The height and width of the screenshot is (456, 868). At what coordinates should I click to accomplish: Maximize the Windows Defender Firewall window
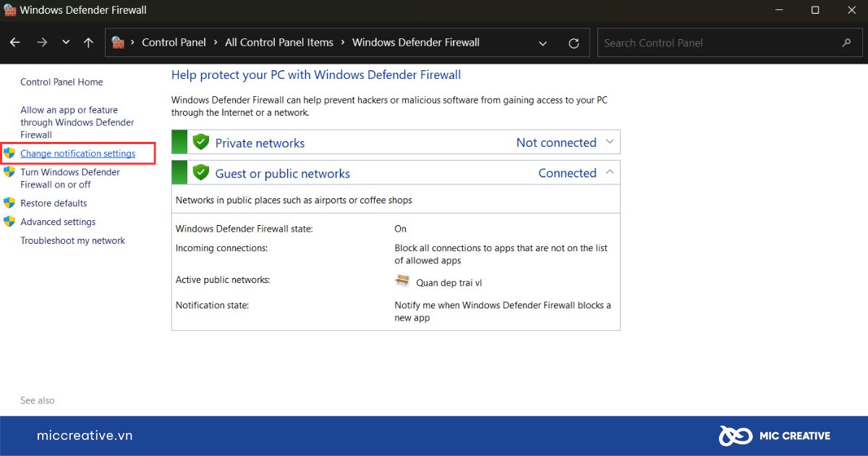[x=815, y=10]
